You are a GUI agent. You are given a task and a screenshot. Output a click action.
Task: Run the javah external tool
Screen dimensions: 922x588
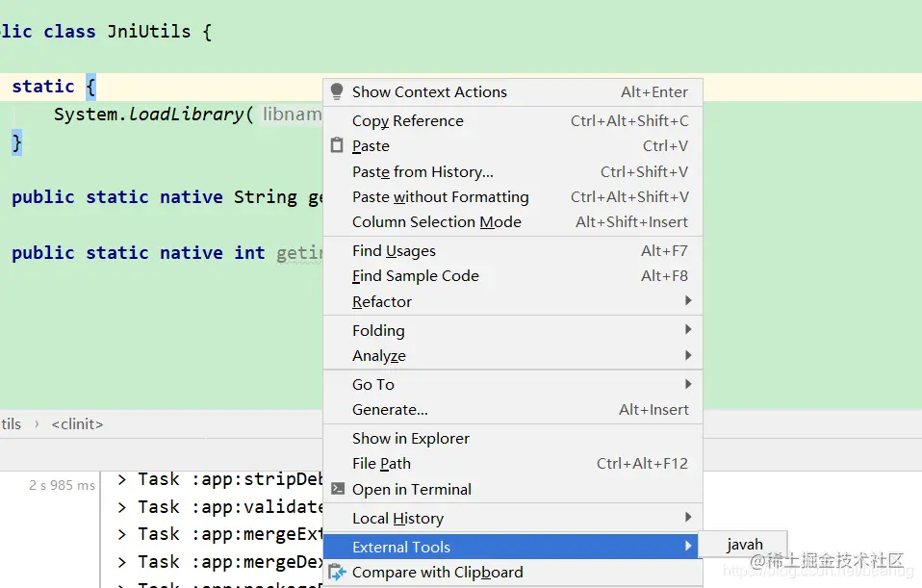tap(744, 545)
